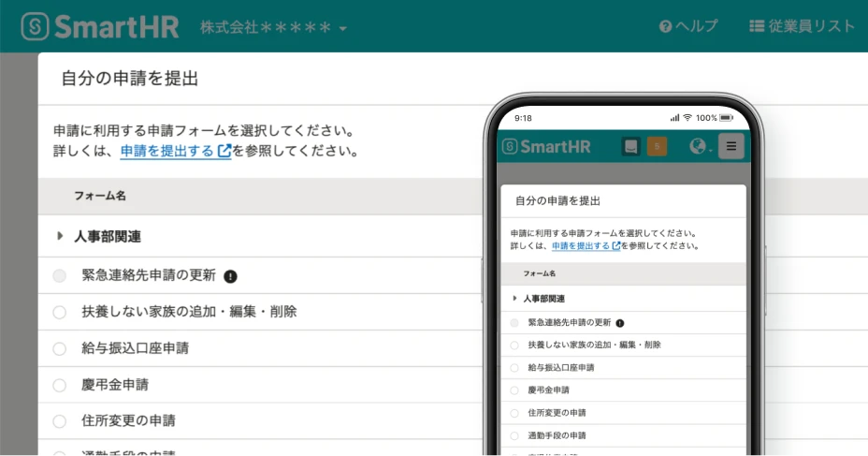This screenshot has width=868, height=456.
Task: Click 人事部関連 group label on desktop page
Action: [x=108, y=237]
